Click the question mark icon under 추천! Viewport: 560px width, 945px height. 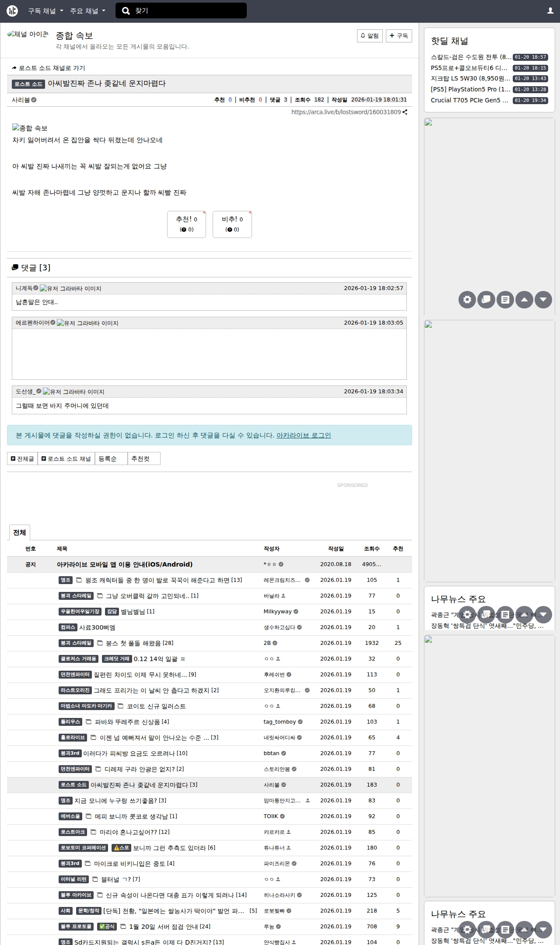[x=184, y=230]
